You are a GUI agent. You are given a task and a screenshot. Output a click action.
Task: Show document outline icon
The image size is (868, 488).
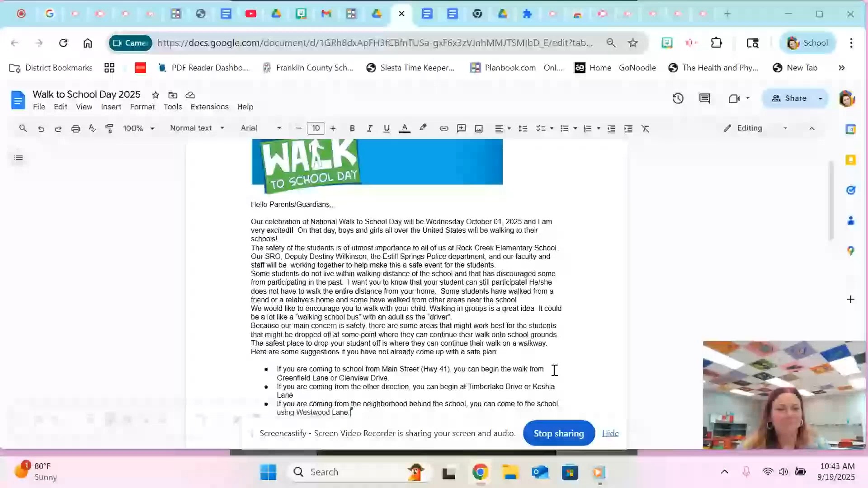pyautogui.click(x=19, y=158)
